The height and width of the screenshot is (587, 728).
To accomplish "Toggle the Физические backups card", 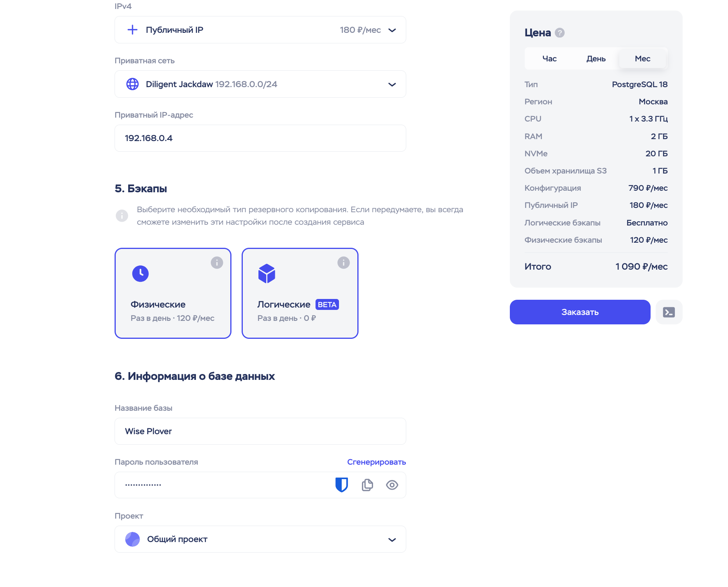I will click(x=173, y=293).
